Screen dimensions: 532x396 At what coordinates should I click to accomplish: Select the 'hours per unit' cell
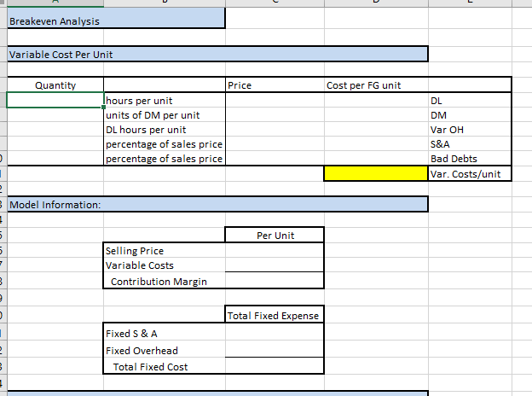[x=165, y=101]
